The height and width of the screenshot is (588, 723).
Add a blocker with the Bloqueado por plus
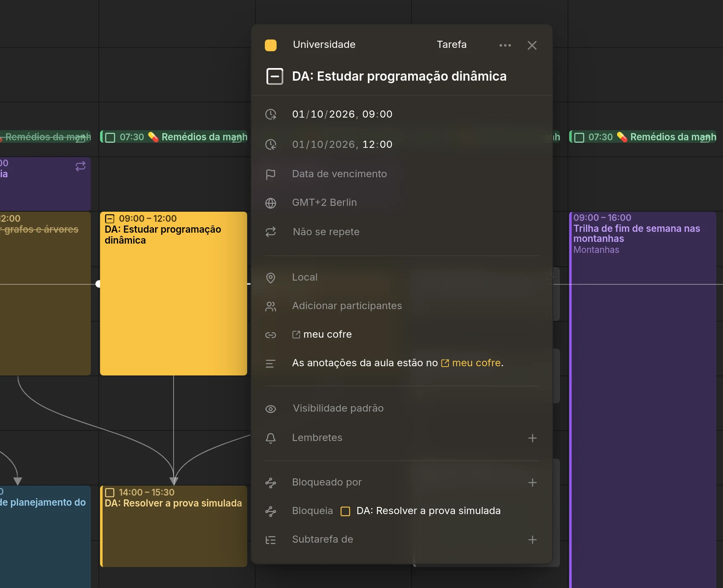[532, 483]
